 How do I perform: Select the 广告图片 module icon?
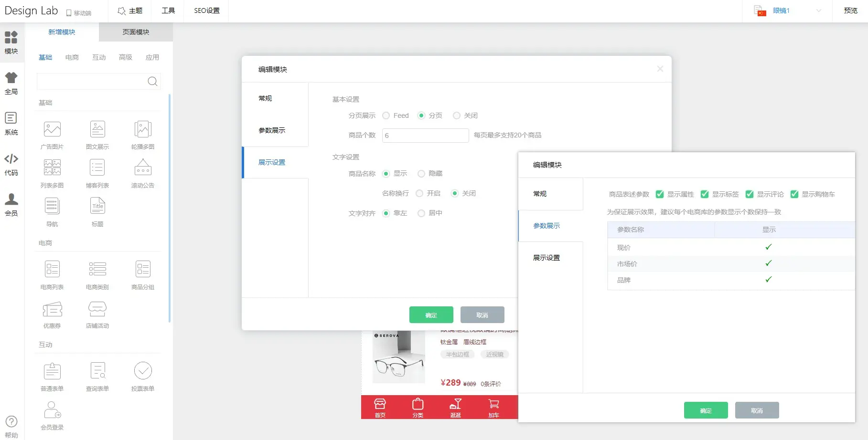coord(52,129)
